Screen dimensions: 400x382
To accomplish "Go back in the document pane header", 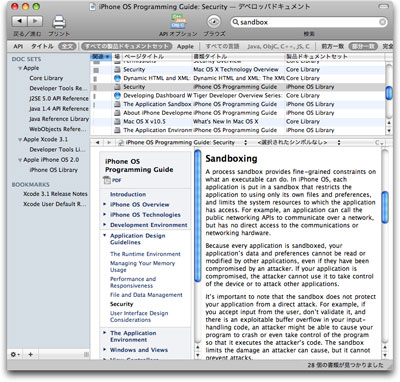I will (x=97, y=142).
